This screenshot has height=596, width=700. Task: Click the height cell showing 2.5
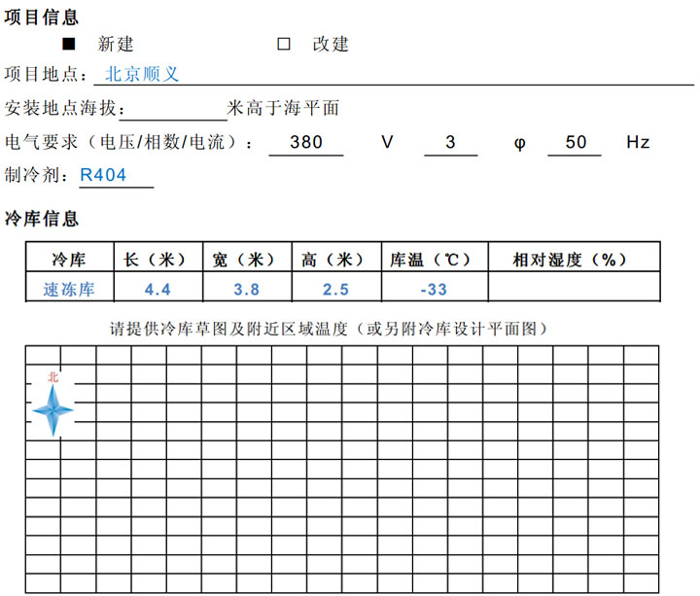point(335,289)
